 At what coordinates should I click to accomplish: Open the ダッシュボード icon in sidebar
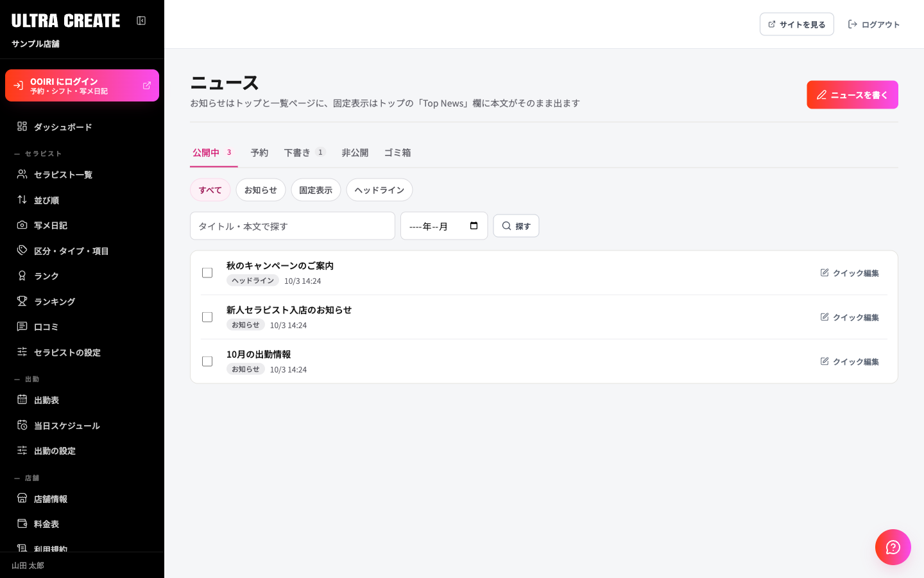pyautogui.click(x=22, y=127)
